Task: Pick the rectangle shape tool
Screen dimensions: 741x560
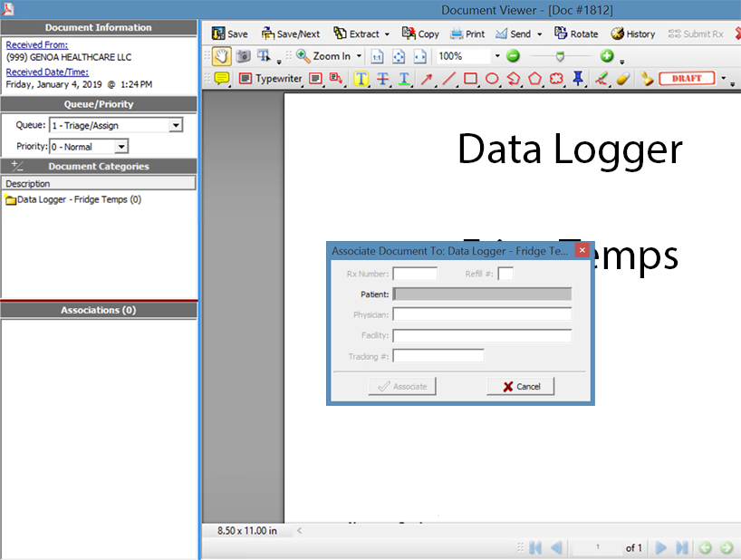Action: (470, 79)
